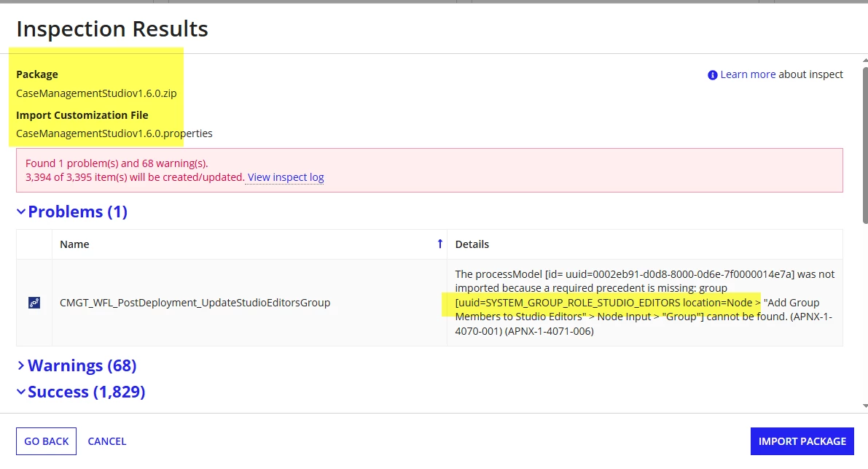
Task: Click the scrollbar up arrow
Action: click(x=865, y=60)
